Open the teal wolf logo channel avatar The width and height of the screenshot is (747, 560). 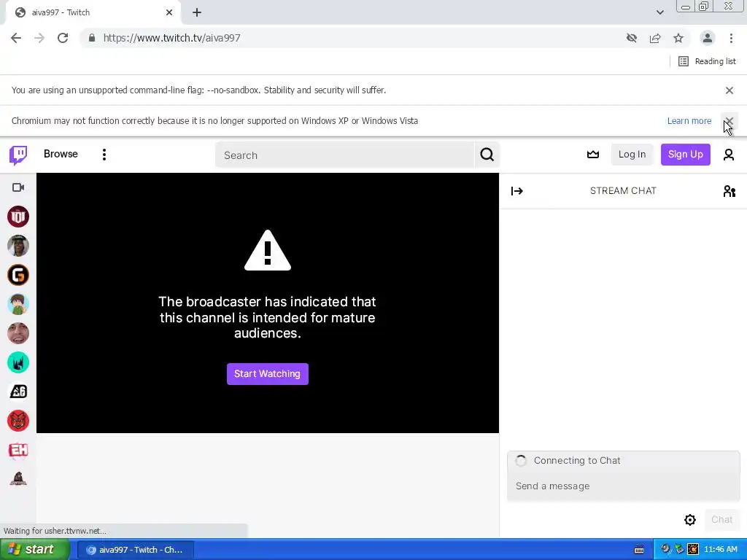point(18,362)
